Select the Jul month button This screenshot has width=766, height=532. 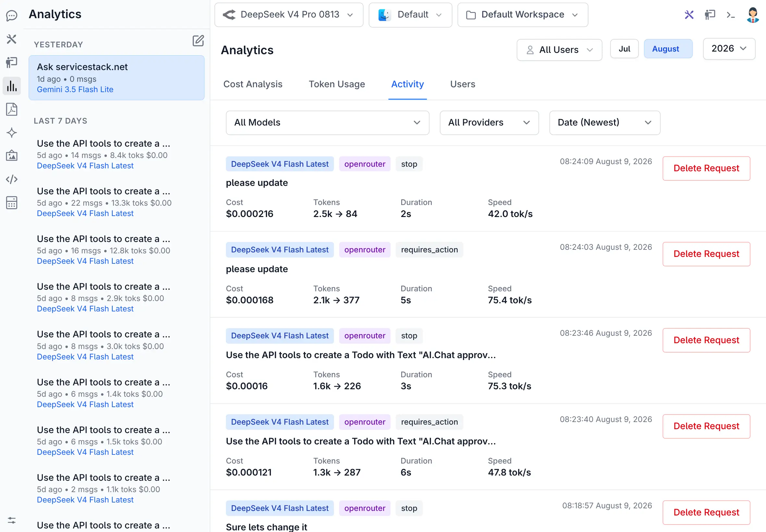point(624,49)
